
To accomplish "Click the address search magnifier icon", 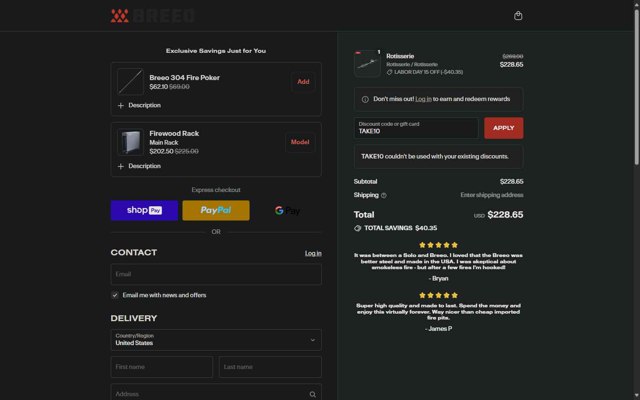I will click(x=312, y=394).
